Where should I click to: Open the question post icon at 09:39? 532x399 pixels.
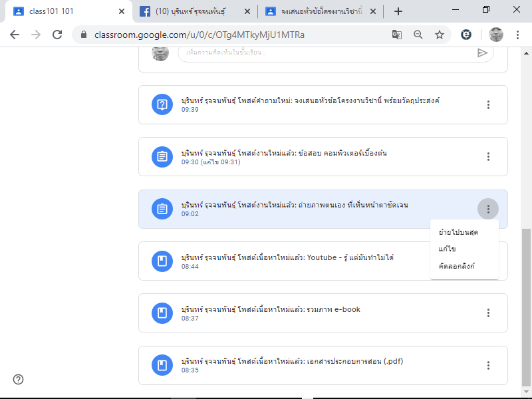pyautogui.click(x=162, y=104)
